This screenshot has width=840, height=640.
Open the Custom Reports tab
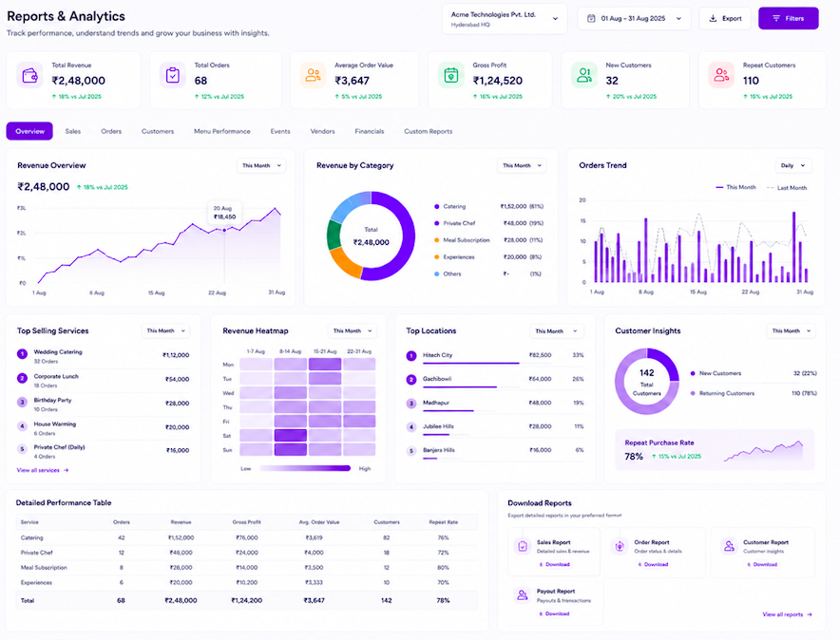click(428, 131)
